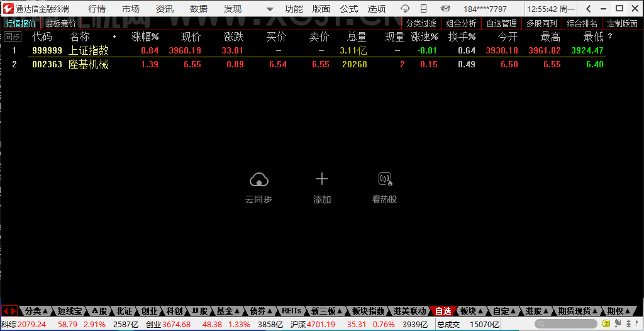Select the 科创 bottom tab
Viewport: 644px width, 331px height.
(x=175, y=311)
